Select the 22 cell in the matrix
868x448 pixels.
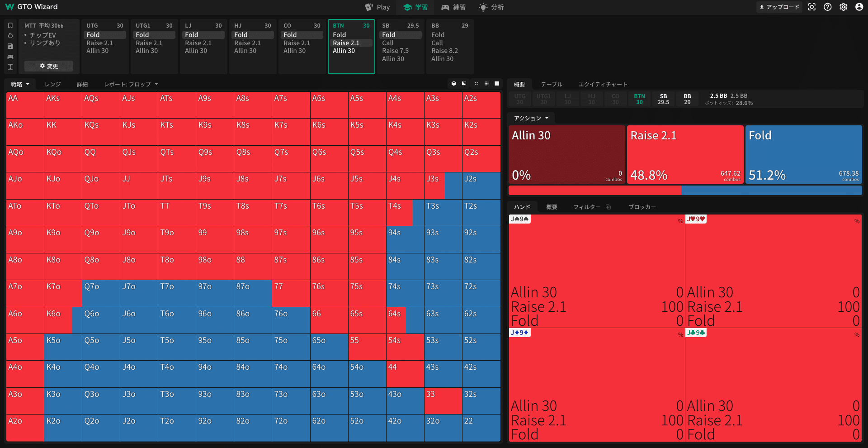[481, 428]
